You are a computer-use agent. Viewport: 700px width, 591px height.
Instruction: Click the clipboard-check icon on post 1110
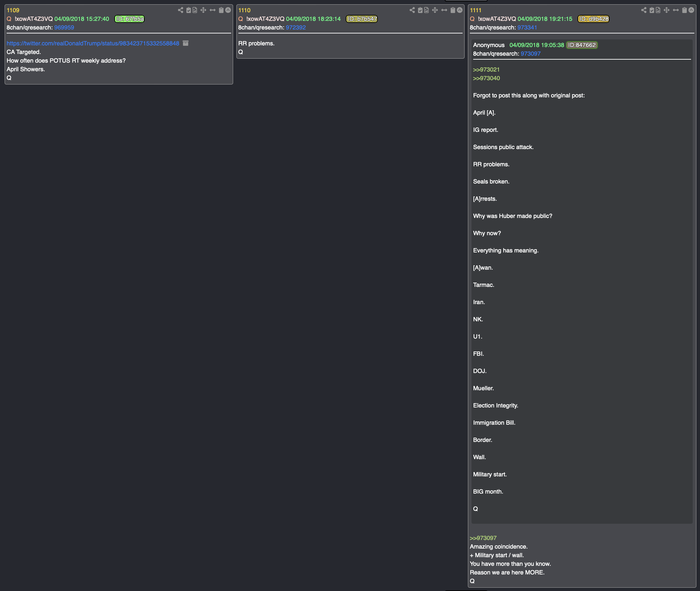click(420, 10)
